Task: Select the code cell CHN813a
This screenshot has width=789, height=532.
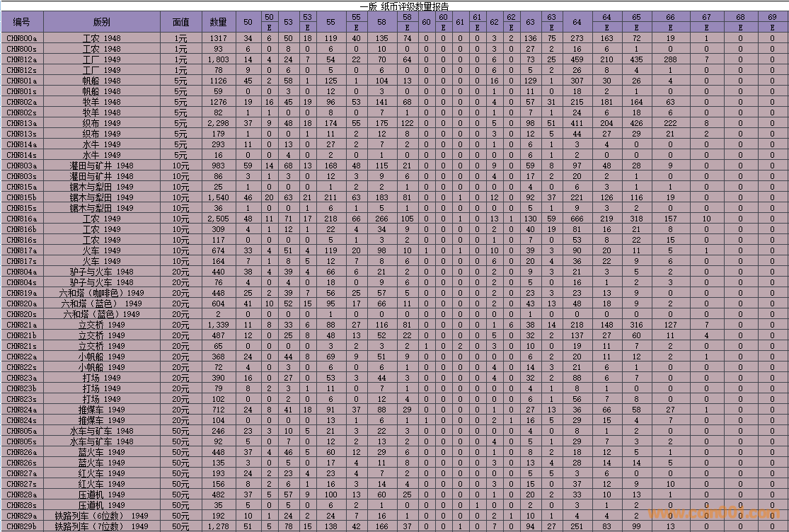Action: coord(22,123)
